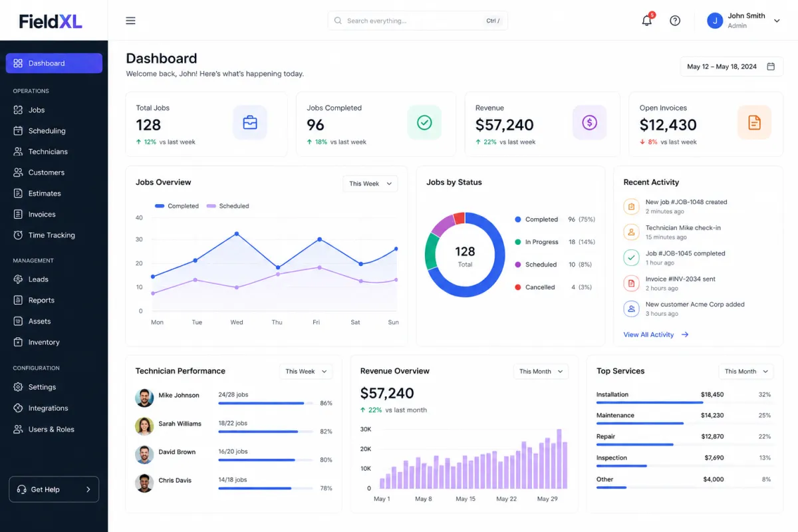Click the Total Jobs briefcase icon
Image resolution: width=798 pixels, height=532 pixels.
[x=250, y=122]
